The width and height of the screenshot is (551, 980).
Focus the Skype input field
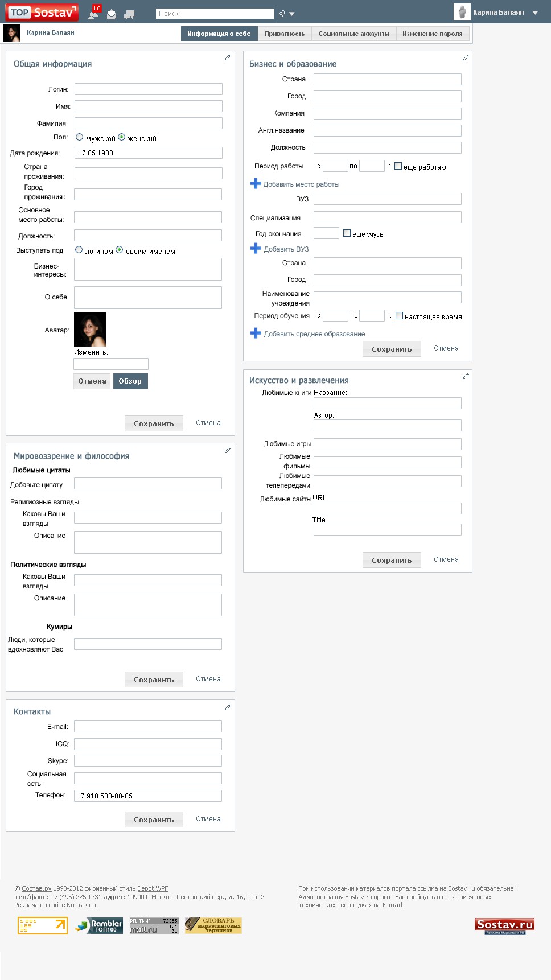coord(148,761)
